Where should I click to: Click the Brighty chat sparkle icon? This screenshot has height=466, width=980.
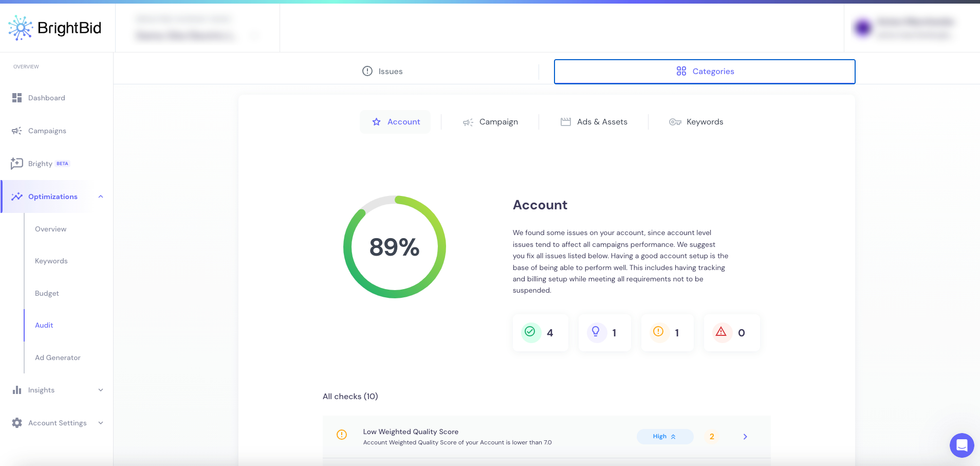pos(17,164)
